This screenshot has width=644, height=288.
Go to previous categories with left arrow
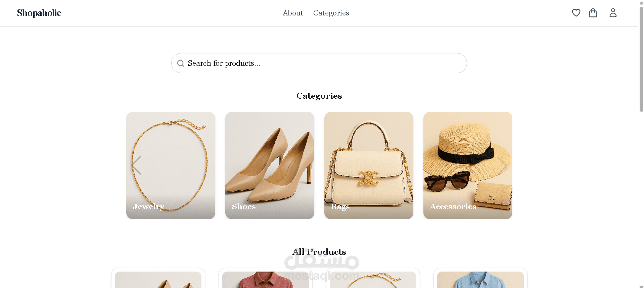[x=136, y=165]
